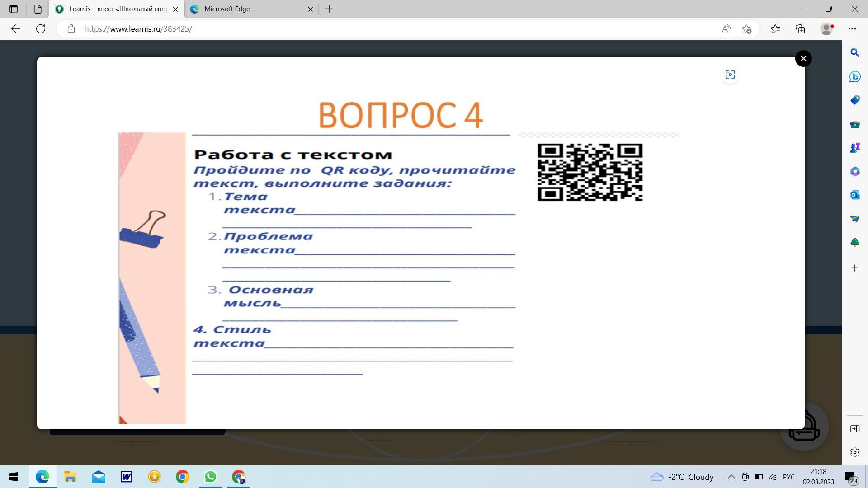
Task: Refresh the current page
Action: (x=41, y=29)
